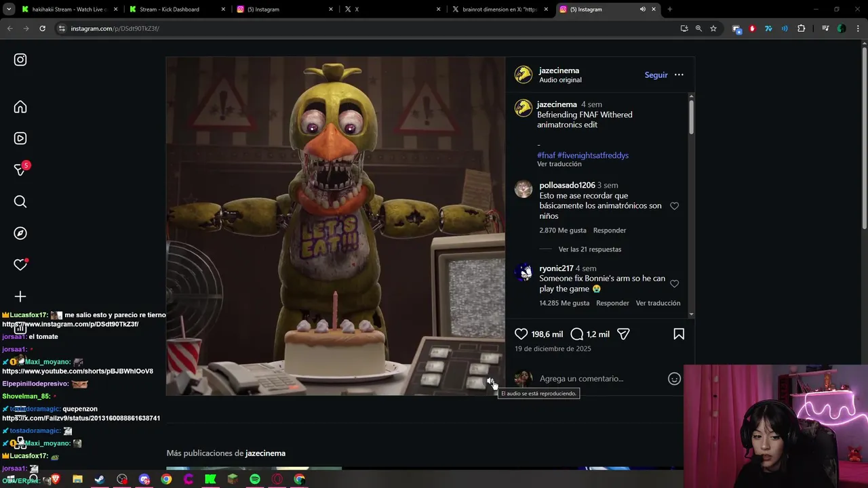Viewport: 868px width, 488px height.
Task: Install app icon in address bar
Action: tap(684, 28)
